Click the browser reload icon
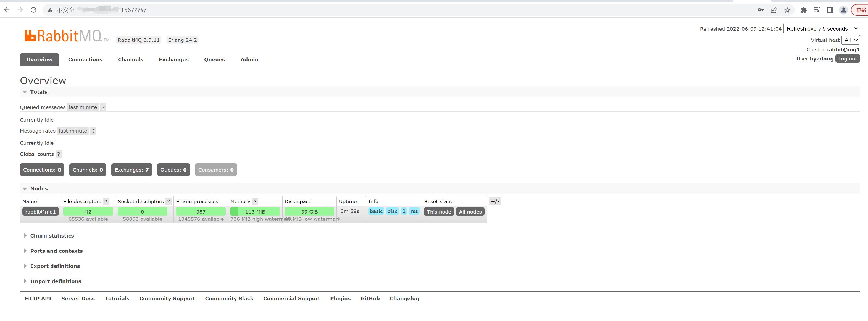This screenshot has width=868, height=321. click(33, 10)
